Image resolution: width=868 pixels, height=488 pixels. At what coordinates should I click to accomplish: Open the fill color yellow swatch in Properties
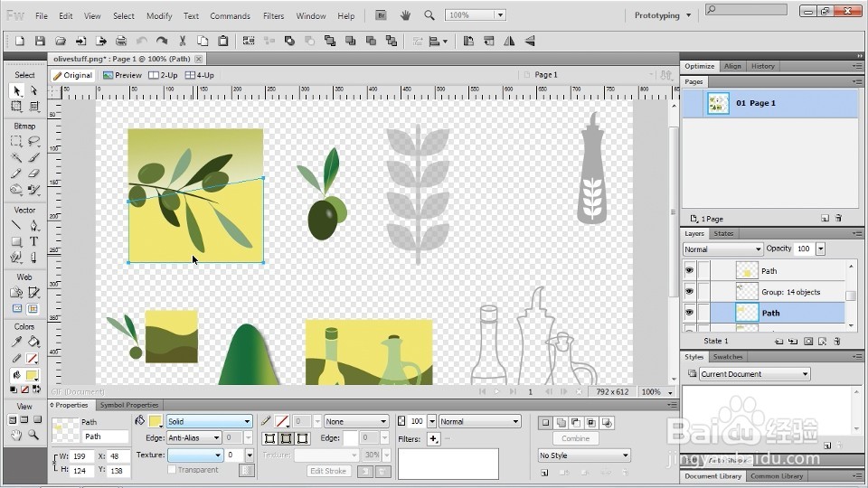[156, 421]
